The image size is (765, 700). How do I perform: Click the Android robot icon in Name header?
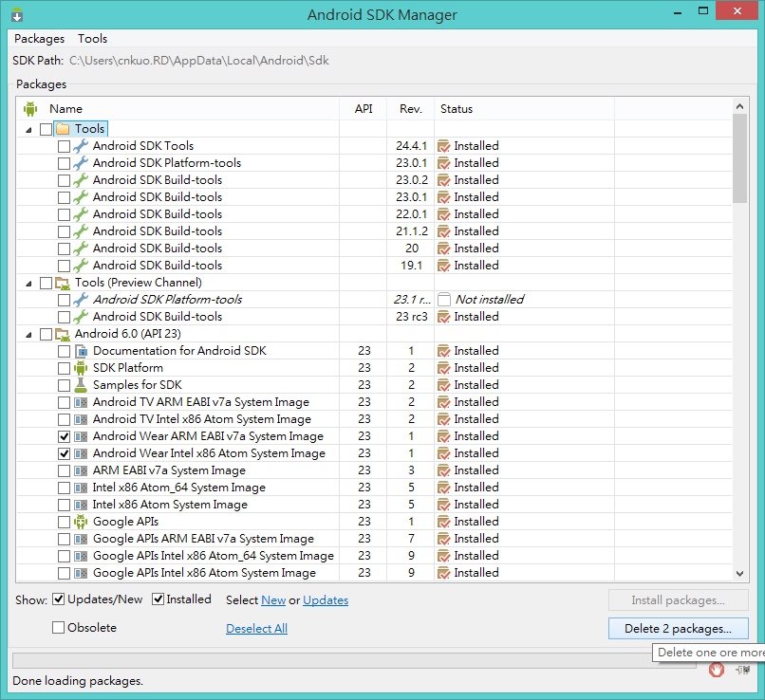point(30,109)
